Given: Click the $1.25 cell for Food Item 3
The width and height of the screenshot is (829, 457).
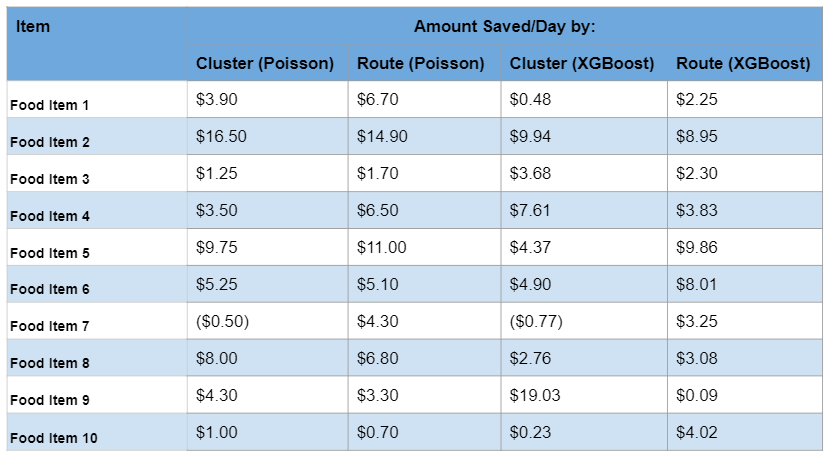Looking at the screenshot, I should tap(217, 174).
